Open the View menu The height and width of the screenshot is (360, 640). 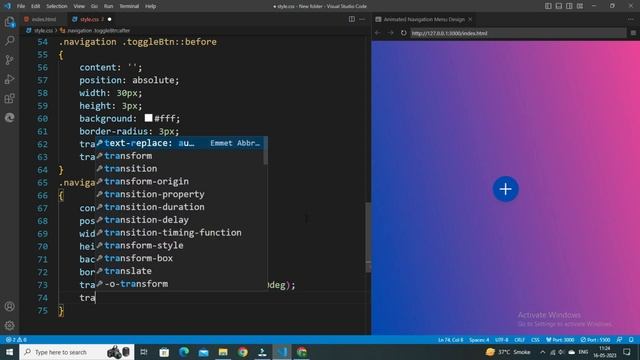pos(79,6)
